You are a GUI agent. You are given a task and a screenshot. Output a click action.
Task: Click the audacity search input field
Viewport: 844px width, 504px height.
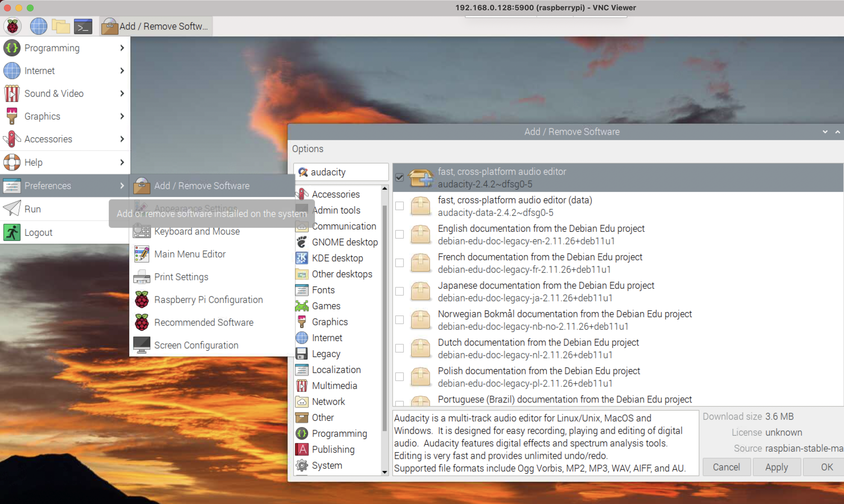coord(341,172)
